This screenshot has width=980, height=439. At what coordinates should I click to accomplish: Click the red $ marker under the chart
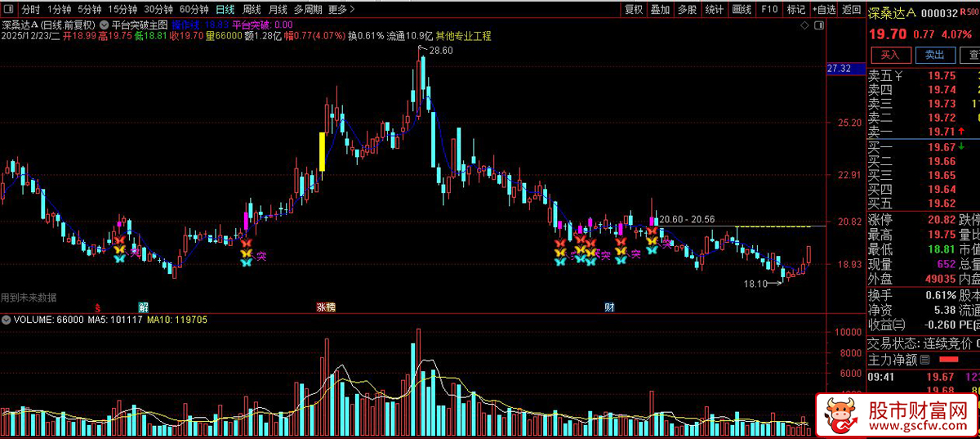(98, 307)
